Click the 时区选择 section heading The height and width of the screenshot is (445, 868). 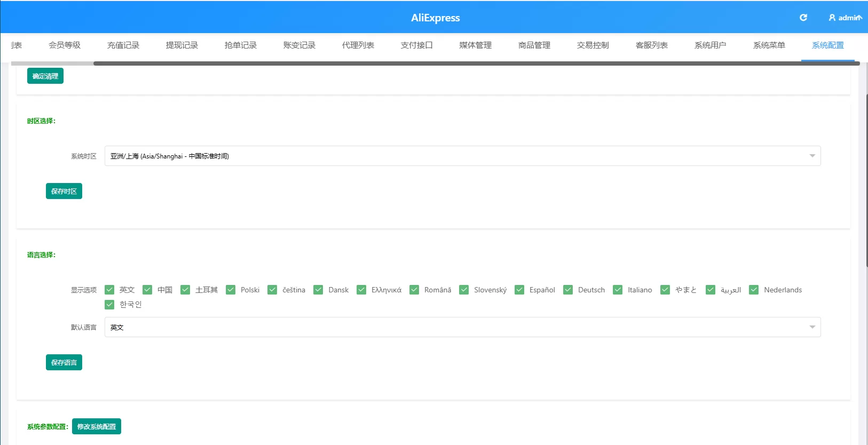tap(41, 121)
